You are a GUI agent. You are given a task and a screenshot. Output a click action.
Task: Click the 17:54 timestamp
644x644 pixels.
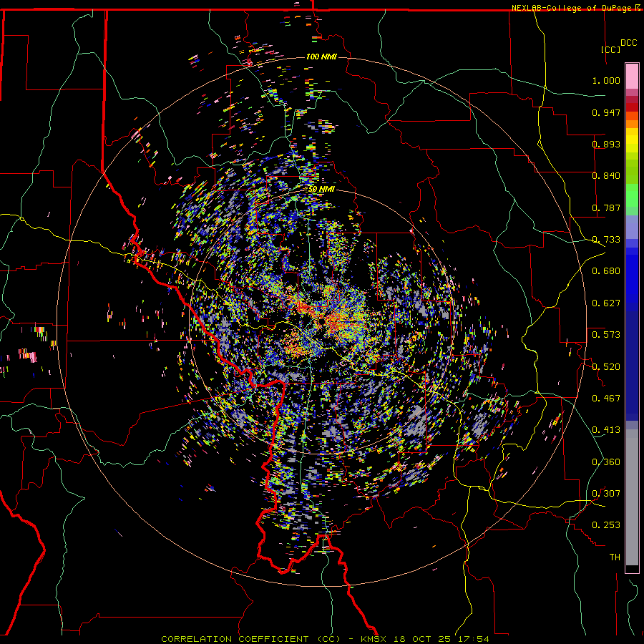click(x=474, y=639)
